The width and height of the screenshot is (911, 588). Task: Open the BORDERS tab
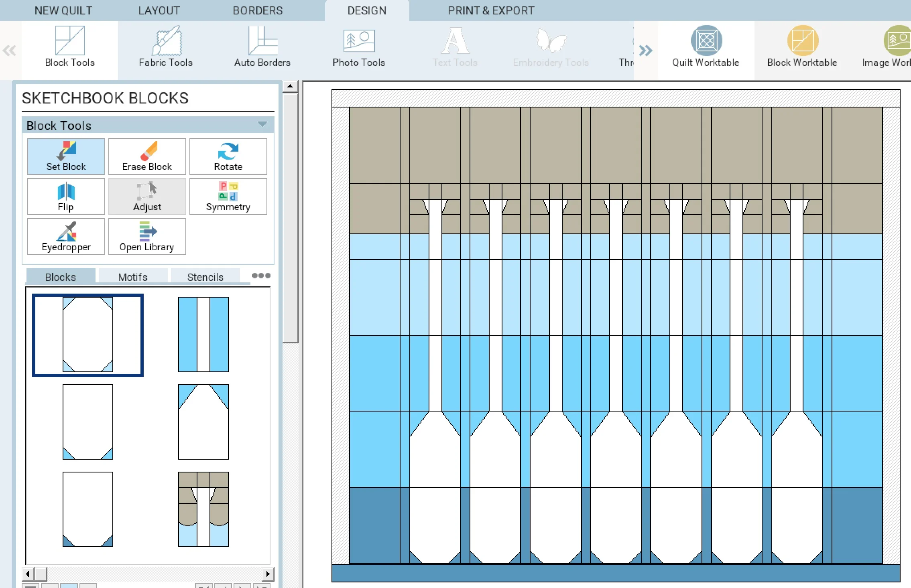(258, 10)
